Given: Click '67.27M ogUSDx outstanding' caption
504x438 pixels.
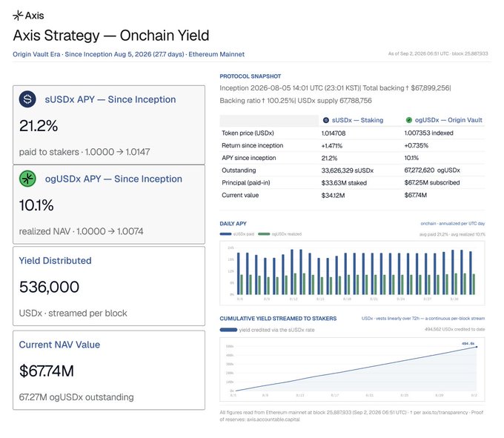Looking at the screenshot, I should [76, 397].
